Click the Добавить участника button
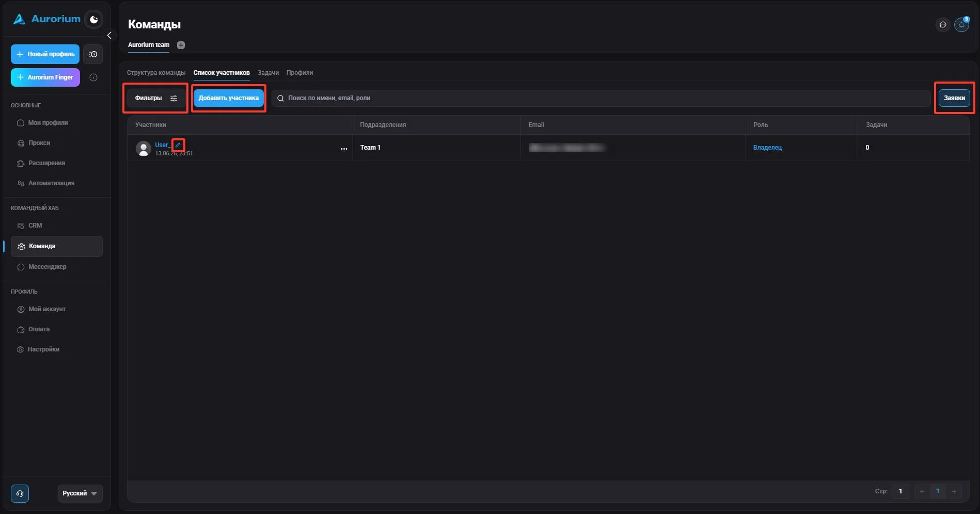Viewport: 980px width, 514px height. point(229,98)
